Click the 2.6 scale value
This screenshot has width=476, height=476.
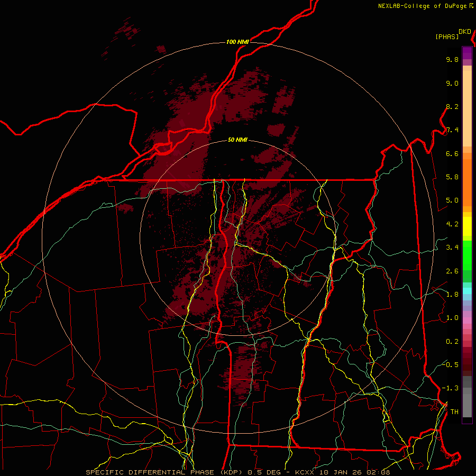coord(452,271)
